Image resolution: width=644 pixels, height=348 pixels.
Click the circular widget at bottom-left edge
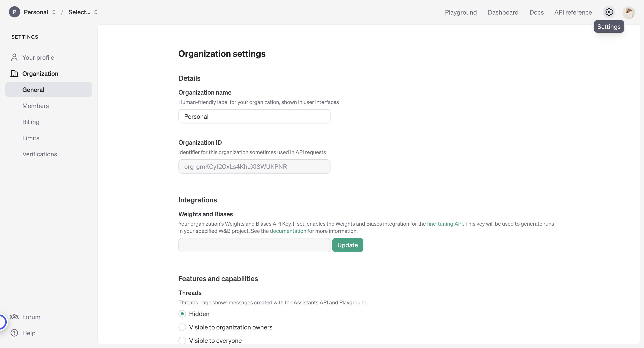(2, 322)
